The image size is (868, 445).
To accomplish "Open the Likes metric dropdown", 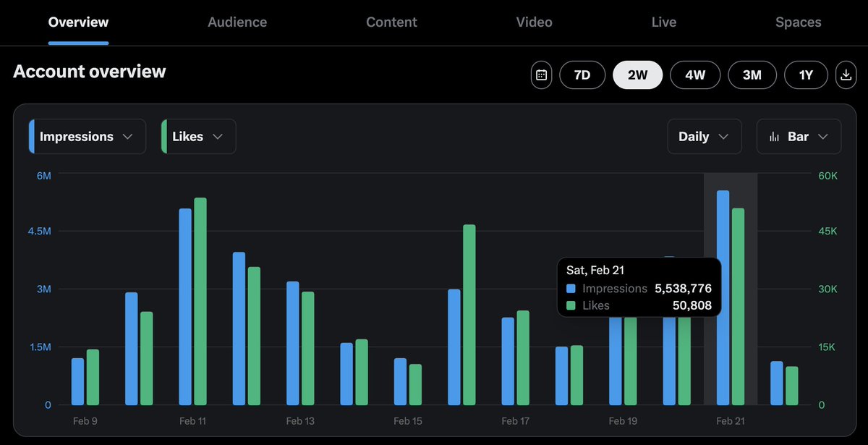I will 198,136.
